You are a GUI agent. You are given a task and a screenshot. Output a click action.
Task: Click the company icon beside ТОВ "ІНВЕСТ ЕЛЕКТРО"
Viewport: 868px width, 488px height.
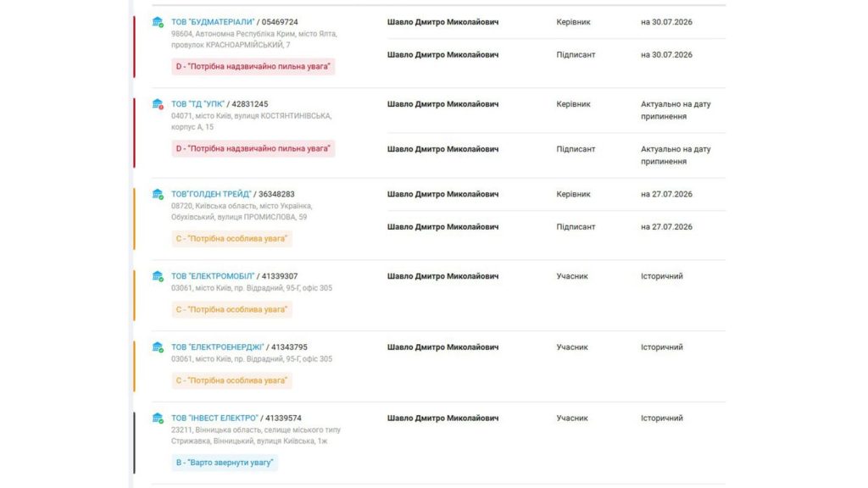coord(158,419)
